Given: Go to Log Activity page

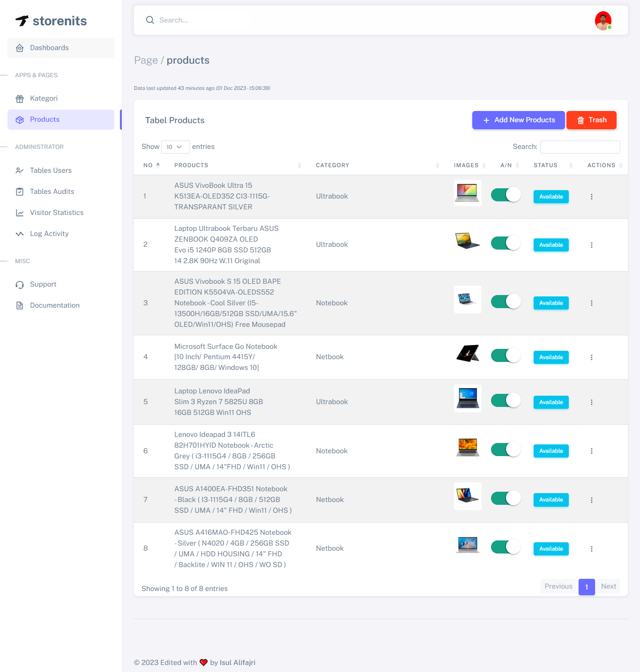Looking at the screenshot, I should tap(49, 234).
